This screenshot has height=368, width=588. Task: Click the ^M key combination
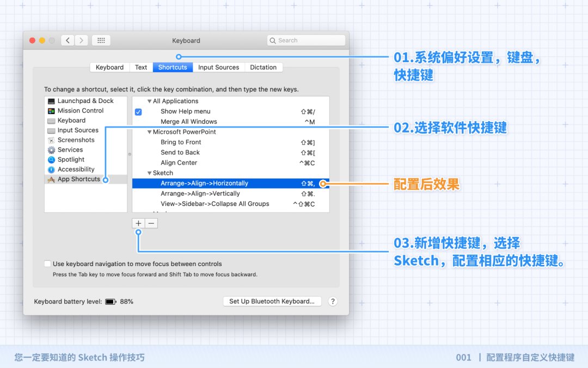click(310, 122)
